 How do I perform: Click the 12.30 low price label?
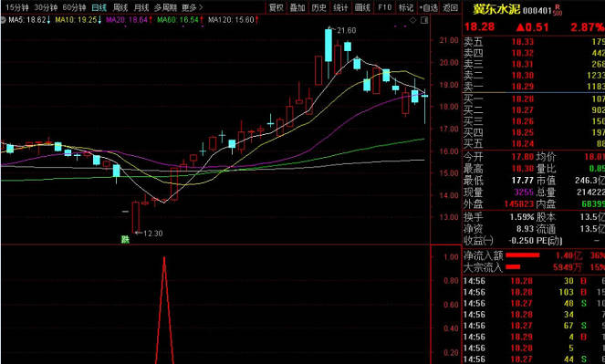click(x=152, y=234)
